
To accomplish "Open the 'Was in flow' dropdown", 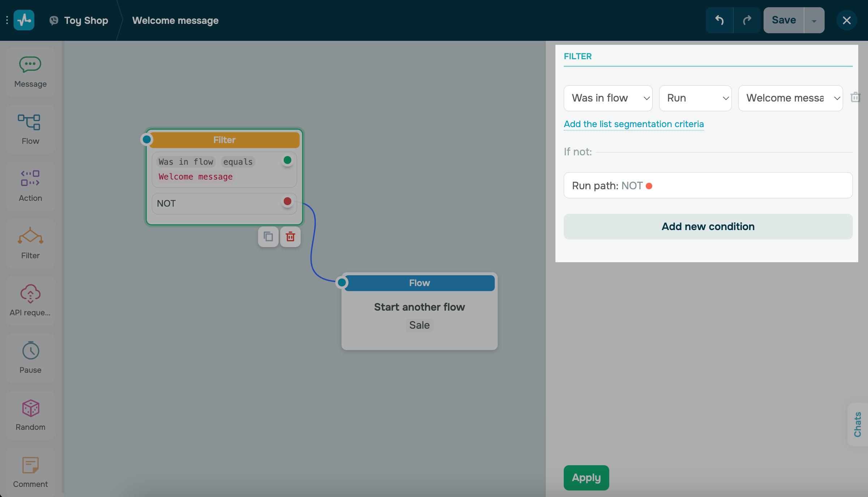I will coord(608,98).
